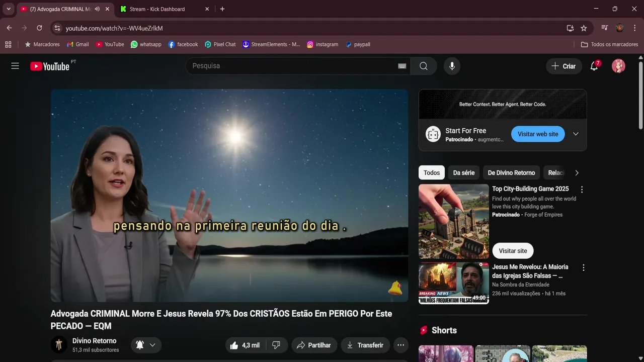Click the page vertical scrollbar

coord(640,96)
